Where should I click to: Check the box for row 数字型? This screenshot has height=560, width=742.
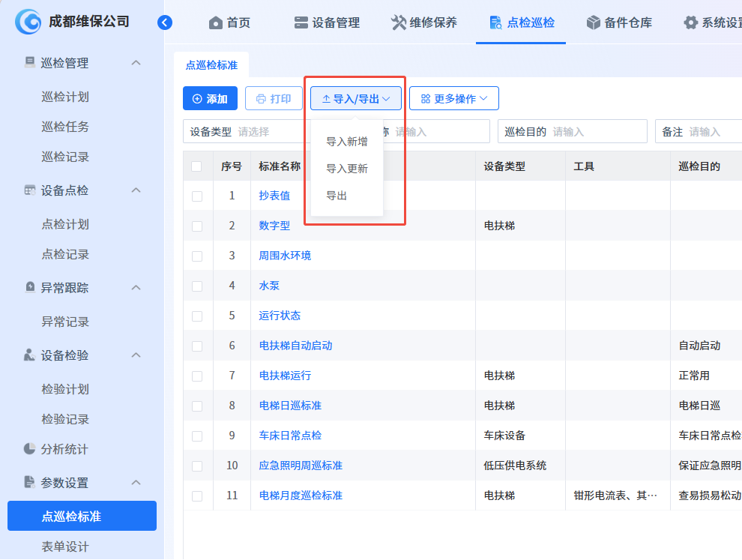197,226
